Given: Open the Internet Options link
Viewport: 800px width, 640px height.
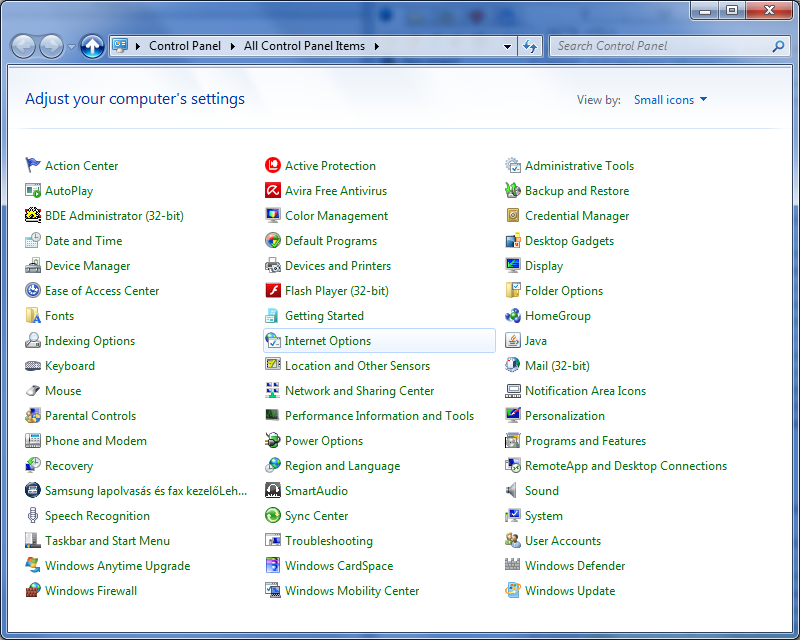Looking at the screenshot, I should 328,341.
